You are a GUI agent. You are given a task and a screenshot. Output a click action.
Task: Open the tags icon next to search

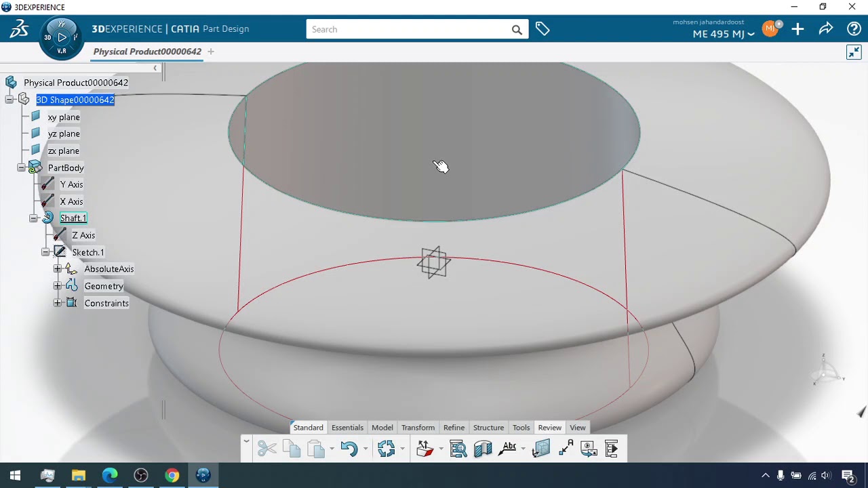point(542,29)
